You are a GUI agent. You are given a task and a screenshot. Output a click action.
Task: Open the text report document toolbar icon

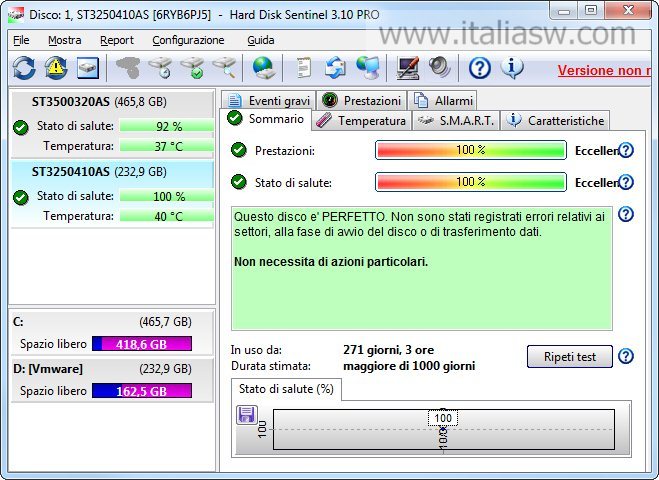pyautogui.click(x=303, y=68)
